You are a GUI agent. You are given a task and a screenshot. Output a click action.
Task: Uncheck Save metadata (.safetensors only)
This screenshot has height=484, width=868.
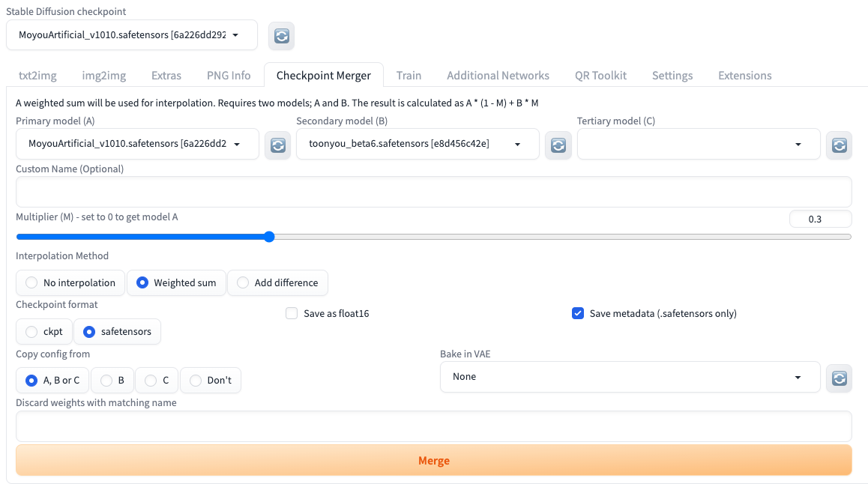(x=578, y=314)
